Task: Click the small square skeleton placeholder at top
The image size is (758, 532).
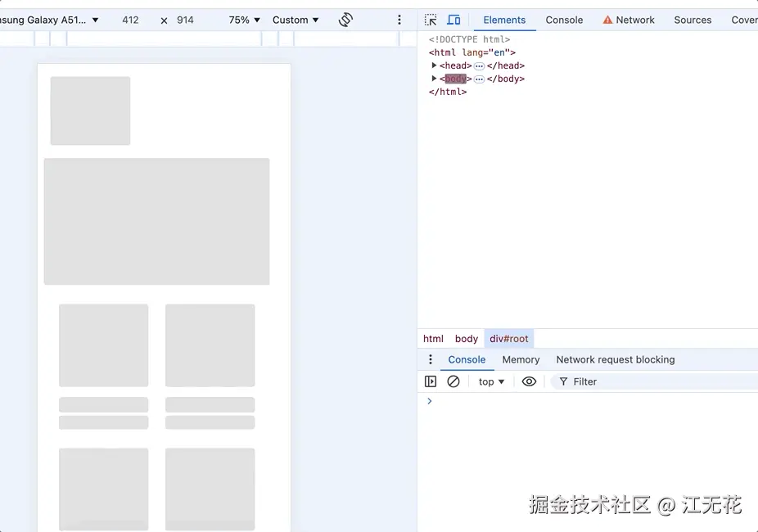Action: click(90, 110)
